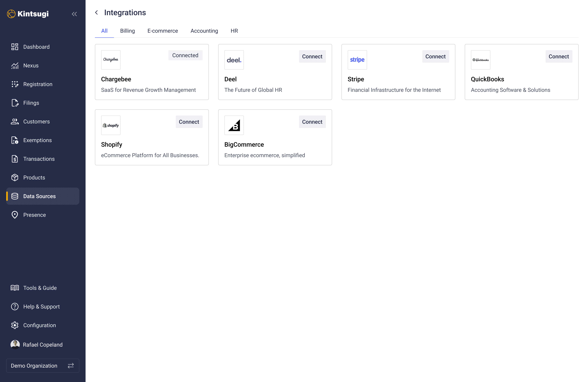Switch organization with the swap arrows

tap(71, 365)
